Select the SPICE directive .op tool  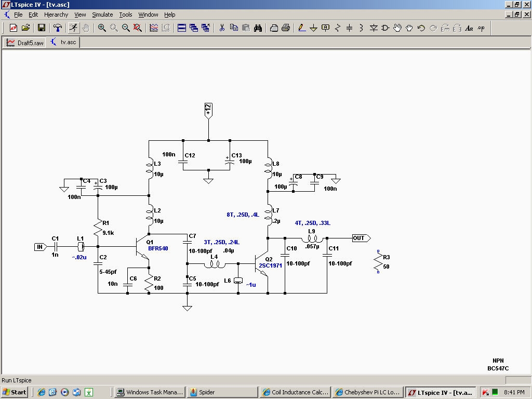click(x=481, y=28)
